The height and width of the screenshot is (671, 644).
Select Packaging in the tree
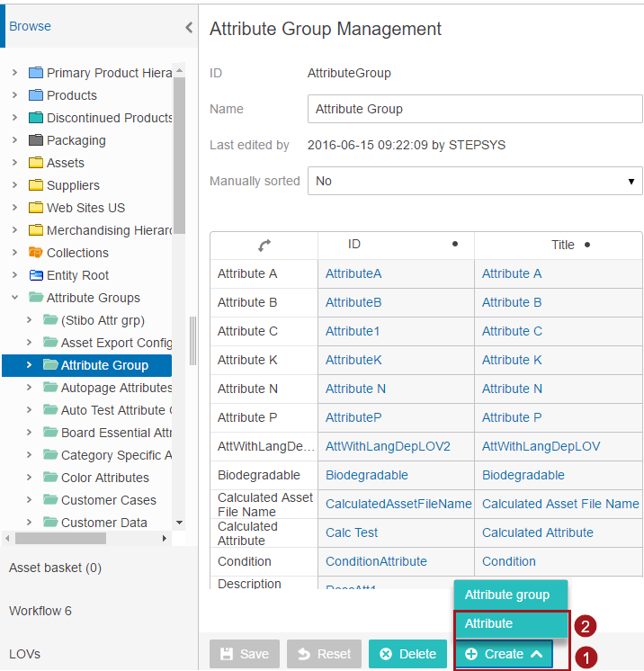[76, 140]
